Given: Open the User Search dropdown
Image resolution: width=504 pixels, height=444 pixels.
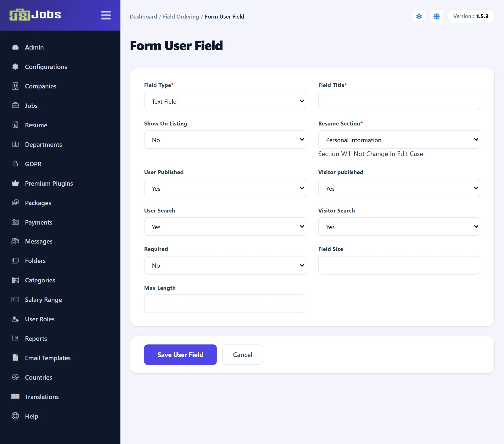Looking at the screenshot, I should point(225,227).
